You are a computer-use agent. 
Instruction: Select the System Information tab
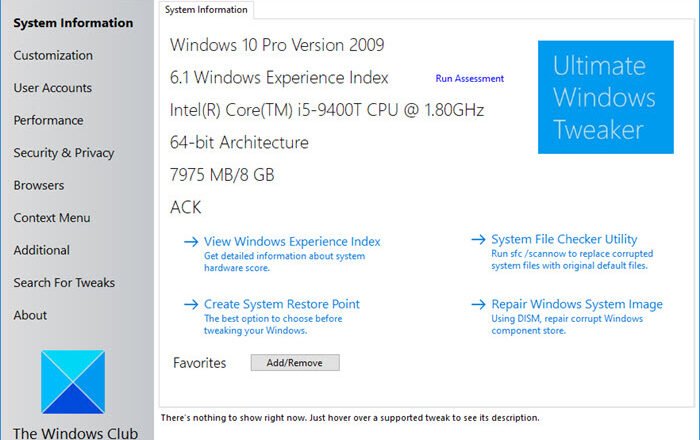pyautogui.click(x=206, y=10)
